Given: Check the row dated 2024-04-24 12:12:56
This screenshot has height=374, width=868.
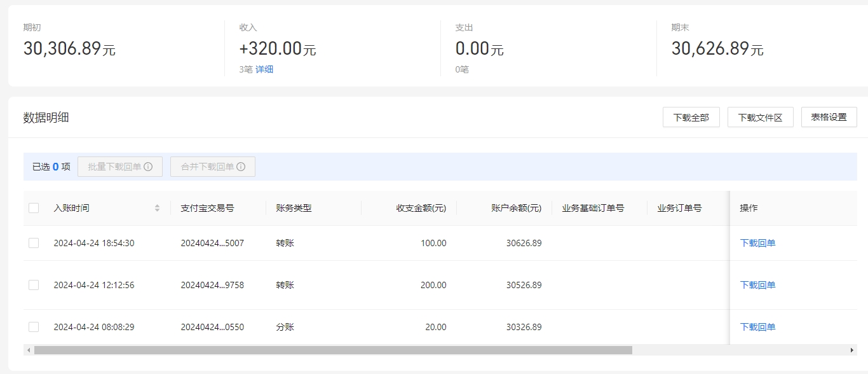Looking at the screenshot, I should tap(34, 285).
